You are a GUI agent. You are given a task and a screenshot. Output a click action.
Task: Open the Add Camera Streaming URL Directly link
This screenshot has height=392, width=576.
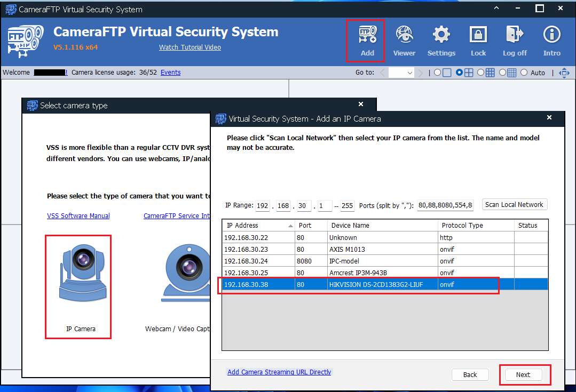click(x=279, y=372)
